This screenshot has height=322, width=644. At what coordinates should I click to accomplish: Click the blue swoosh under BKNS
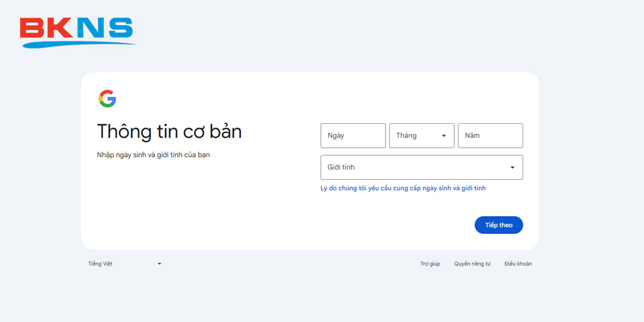tap(78, 44)
